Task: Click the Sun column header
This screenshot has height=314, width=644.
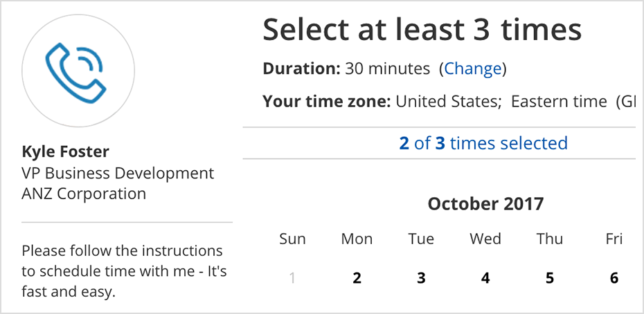Action: click(x=292, y=239)
